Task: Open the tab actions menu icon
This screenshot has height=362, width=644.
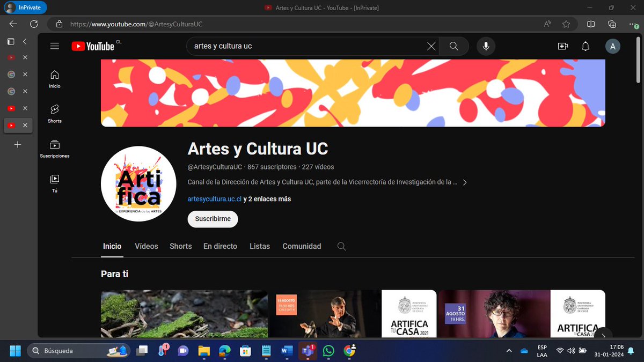Action: [11, 41]
